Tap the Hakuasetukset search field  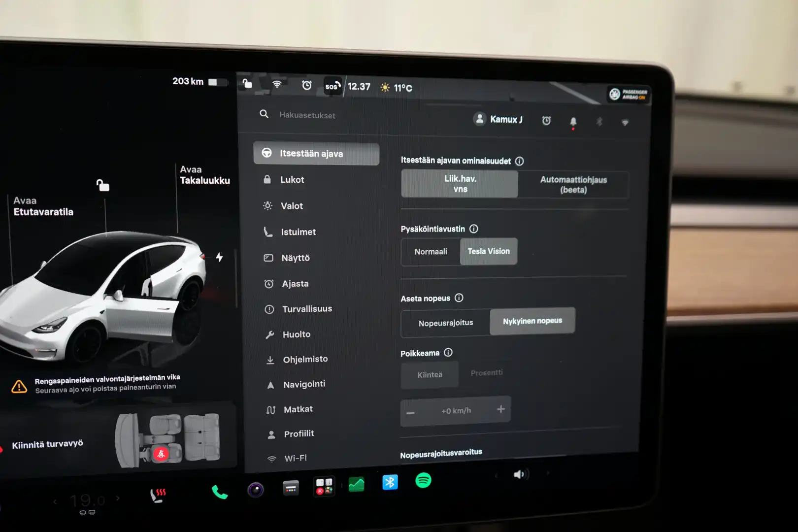[307, 115]
